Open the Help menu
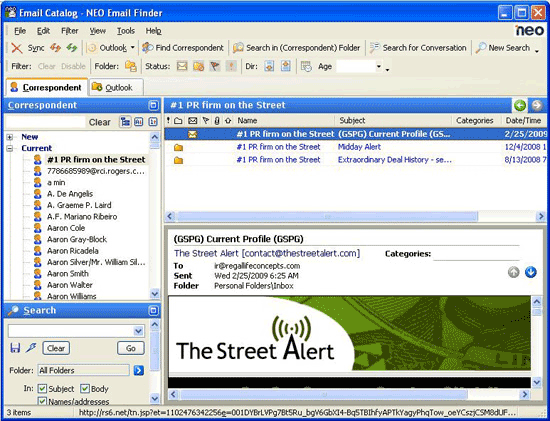 coord(153,31)
